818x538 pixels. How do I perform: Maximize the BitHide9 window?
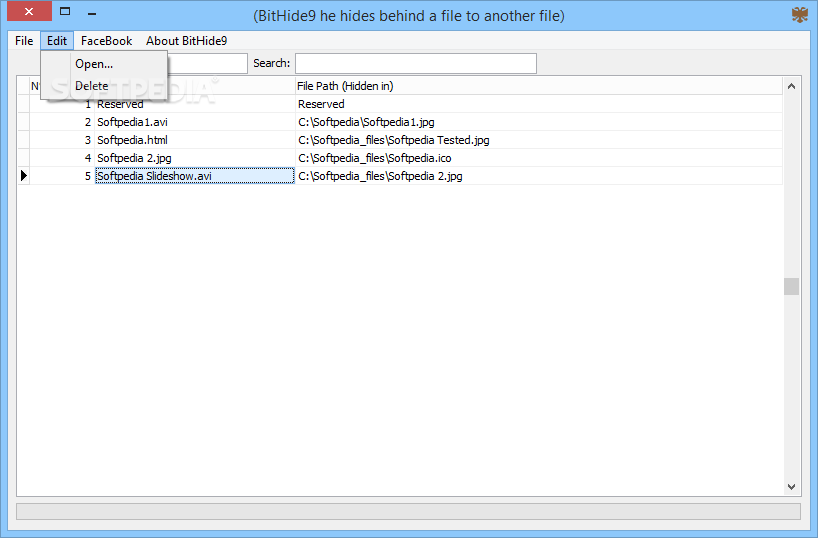(x=65, y=11)
